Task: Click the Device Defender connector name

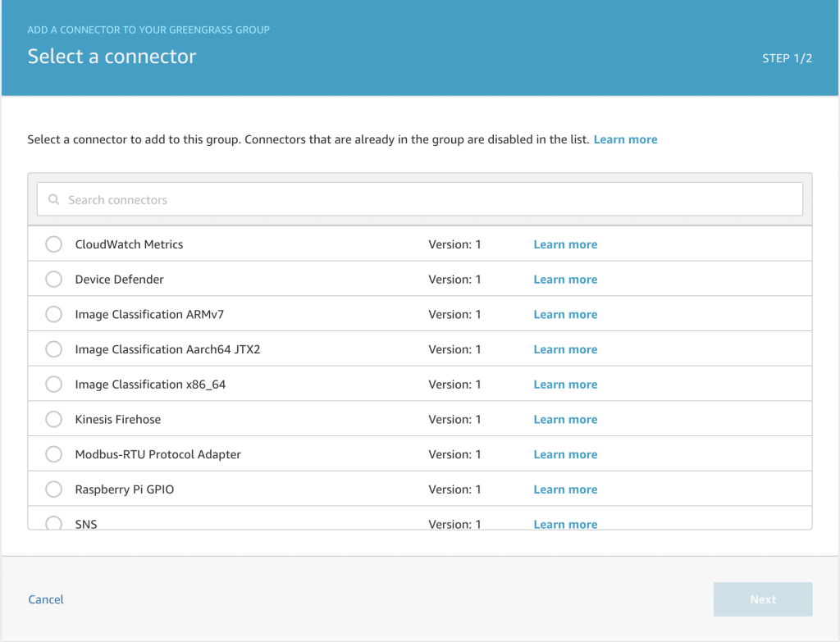Action: (120, 279)
